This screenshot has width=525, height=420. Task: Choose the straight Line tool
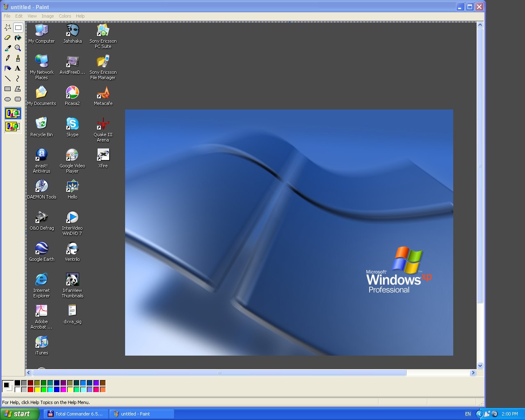click(x=8, y=78)
